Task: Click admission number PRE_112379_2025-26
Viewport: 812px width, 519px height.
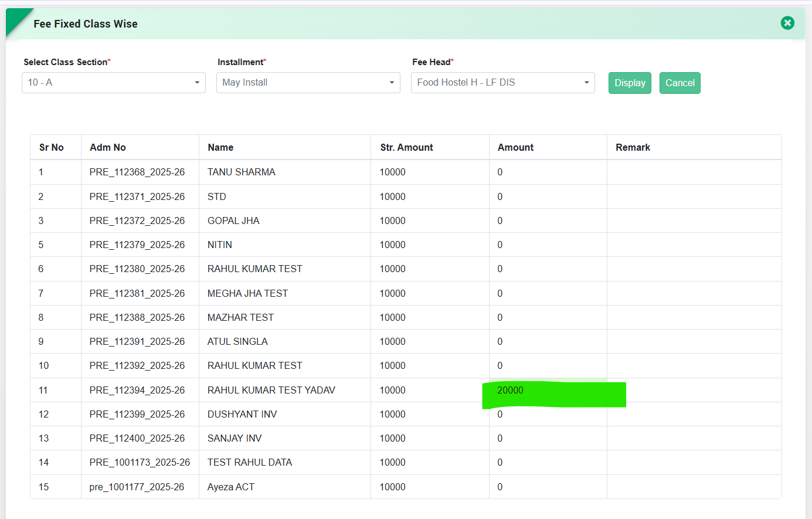Action: click(137, 245)
